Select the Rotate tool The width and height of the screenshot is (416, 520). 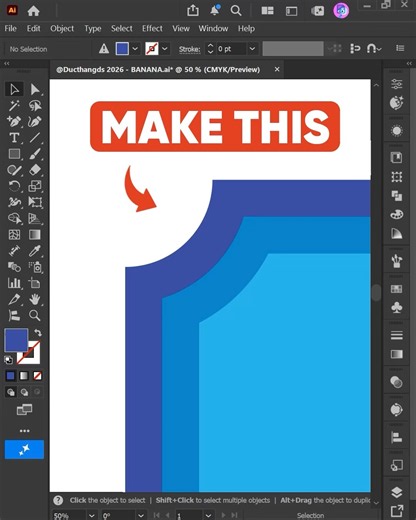(14, 186)
